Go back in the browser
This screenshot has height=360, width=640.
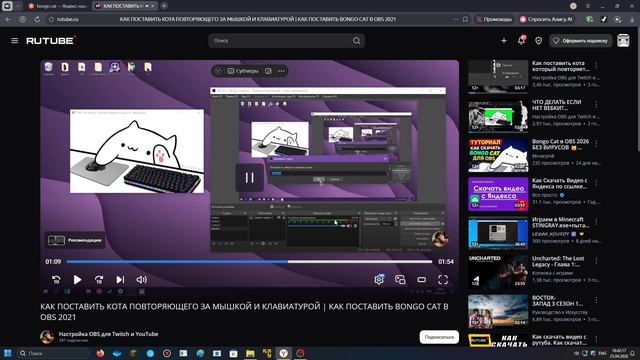coord(8,19)
